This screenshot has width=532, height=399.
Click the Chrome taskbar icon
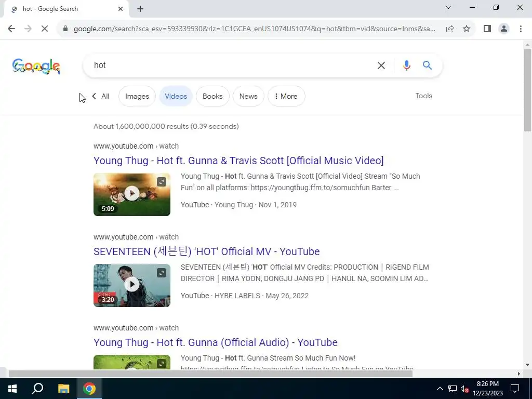[89, 389]
